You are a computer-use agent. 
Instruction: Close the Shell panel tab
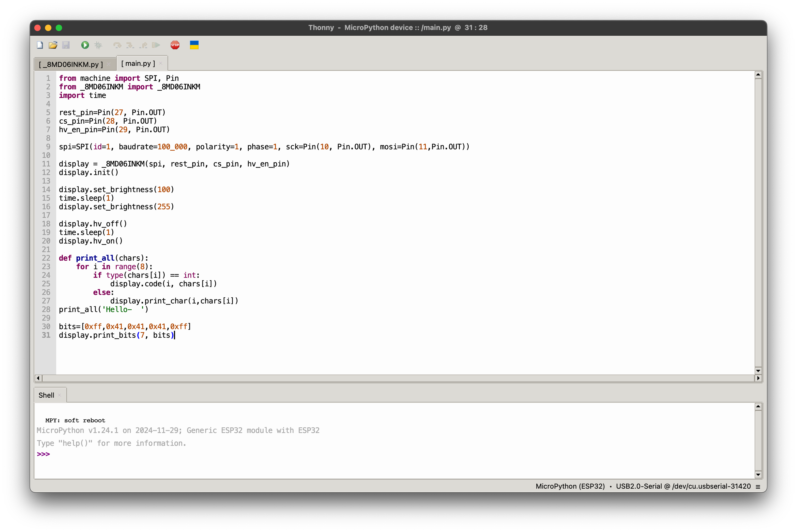click(x=60, y=395)
